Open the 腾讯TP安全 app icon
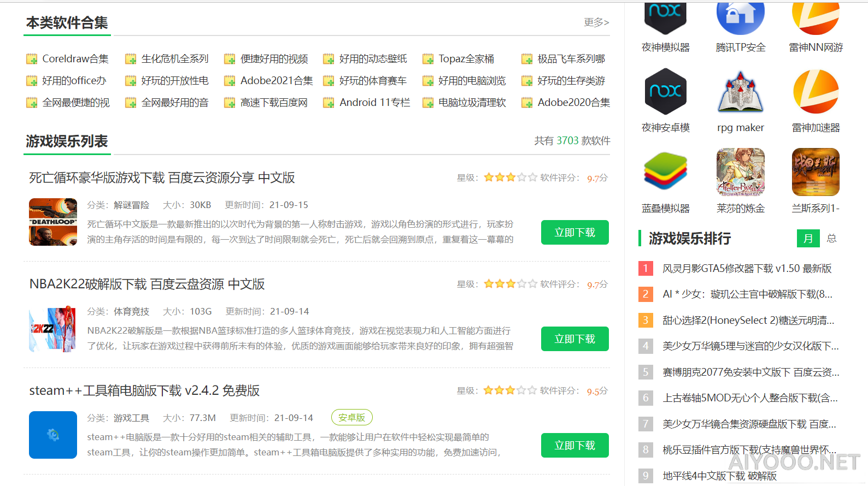 pos(740,19)
